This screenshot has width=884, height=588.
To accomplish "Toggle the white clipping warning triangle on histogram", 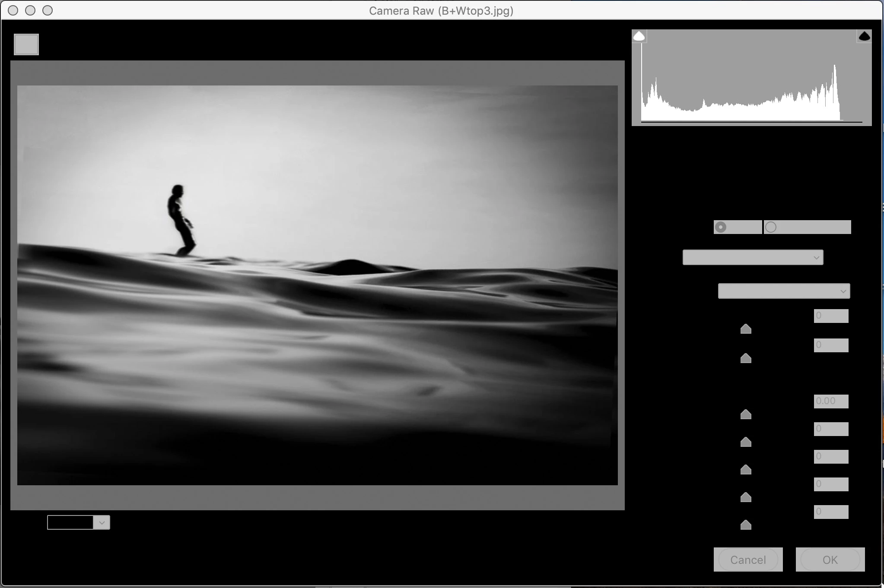I will click(639, 36).
